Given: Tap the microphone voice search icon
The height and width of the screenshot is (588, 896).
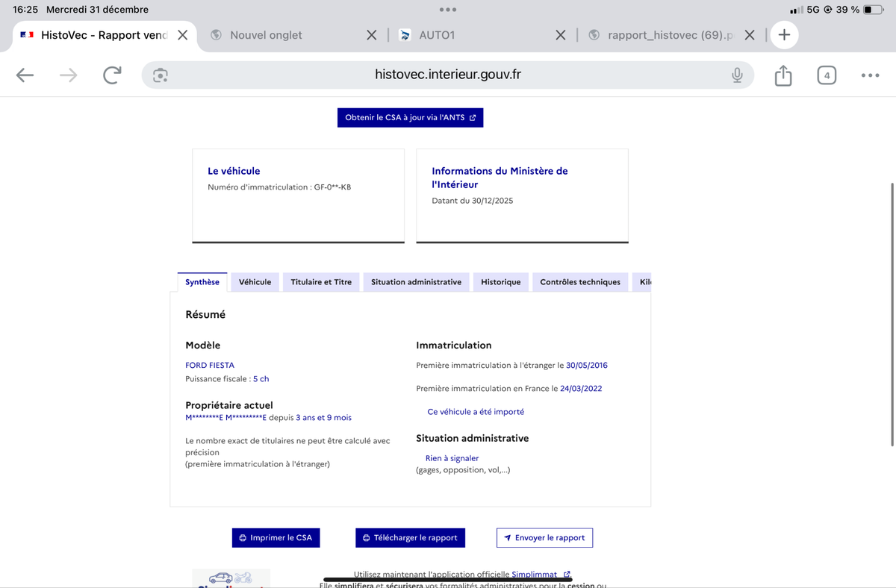Looking at the screenshot, I should click(x=737, y=75).
